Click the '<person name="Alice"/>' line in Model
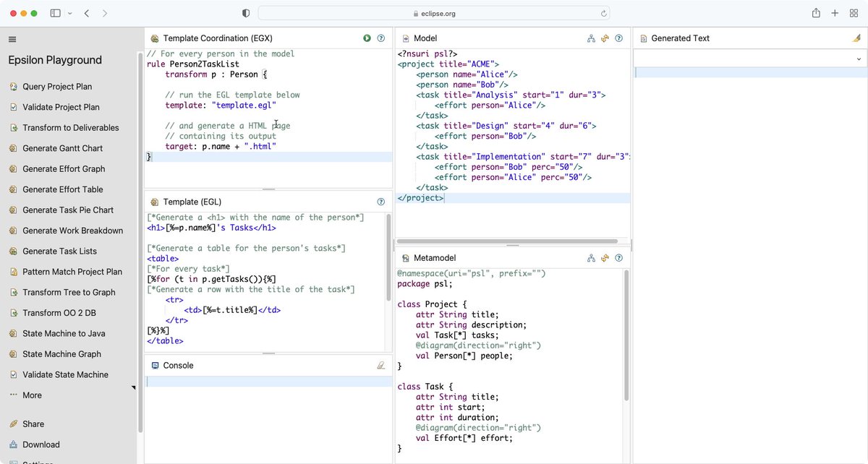 pyautogui.click(x=467, y=74)
